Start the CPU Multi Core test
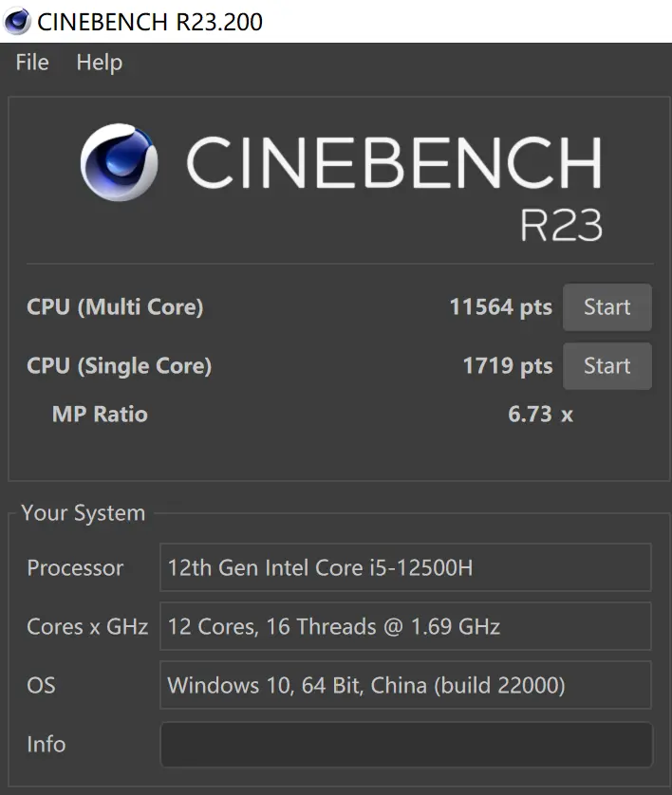 coord(607,307)
